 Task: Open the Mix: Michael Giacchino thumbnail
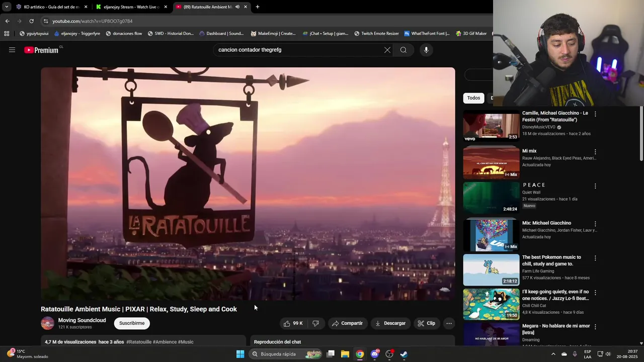point(491,235)
